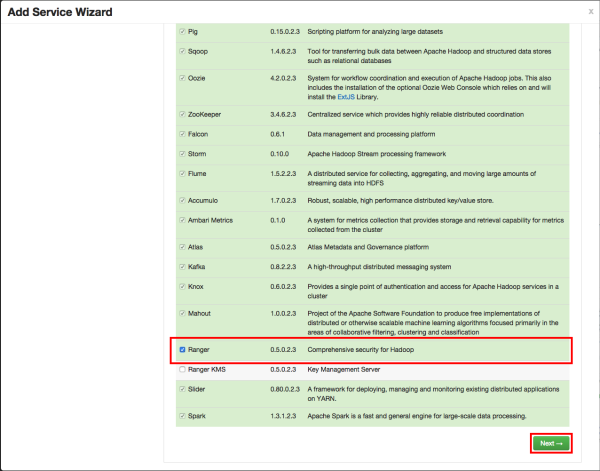Enable the Ranger KMS checkbox

pyautogui.click(x=182, y=369)
